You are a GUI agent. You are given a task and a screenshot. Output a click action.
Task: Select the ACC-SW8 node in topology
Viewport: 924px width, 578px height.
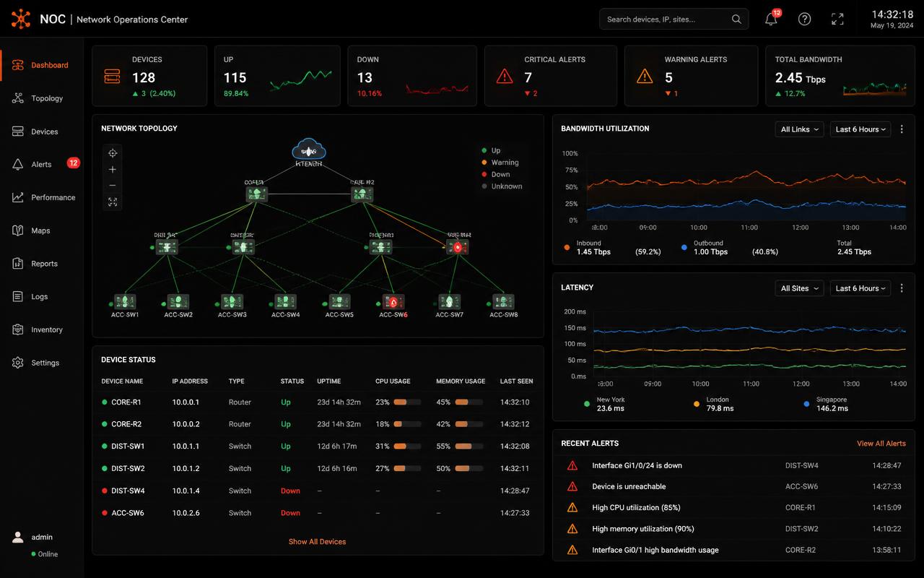503,301
